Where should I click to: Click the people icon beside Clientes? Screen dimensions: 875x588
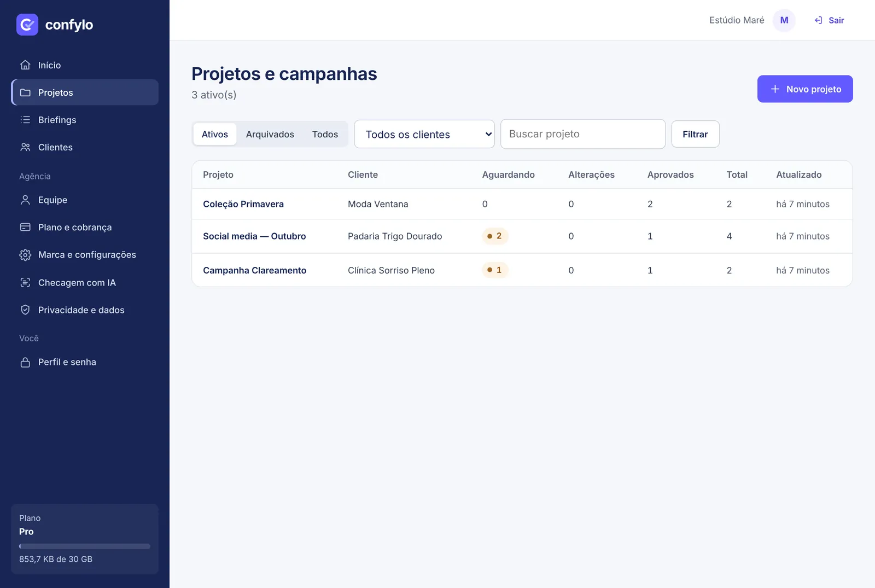(x=25, y=147)
